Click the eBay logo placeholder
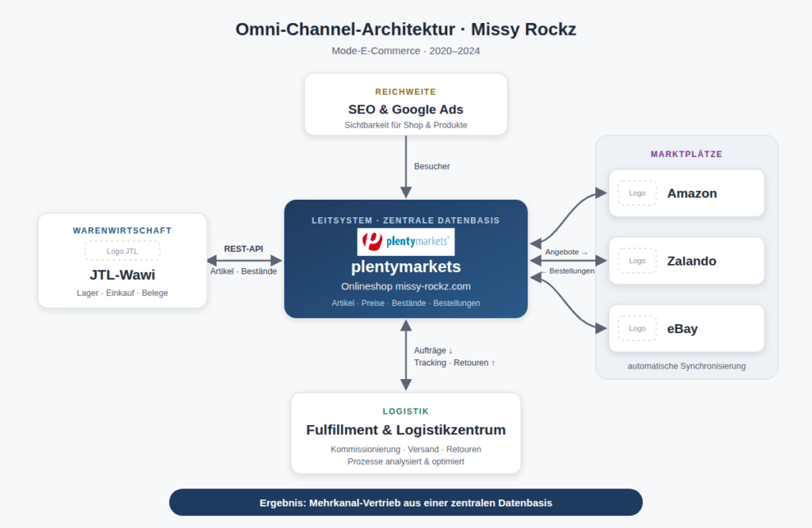Screen dimensions: 812x528 tap(637, 329)
